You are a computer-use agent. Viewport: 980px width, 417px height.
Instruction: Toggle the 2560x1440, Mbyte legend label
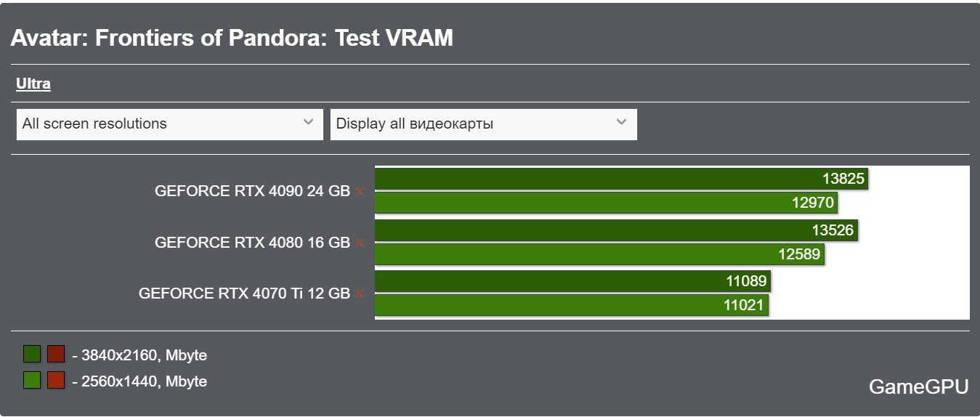pos(139,381)
